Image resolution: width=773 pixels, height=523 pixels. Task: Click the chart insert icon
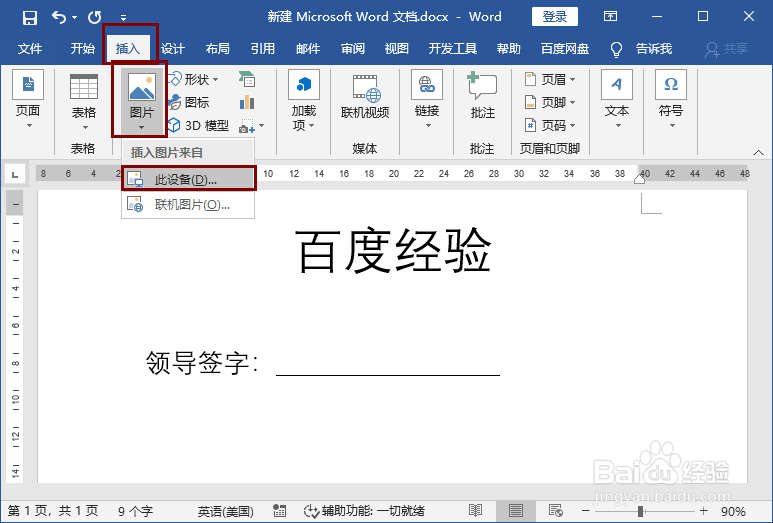point(247,103)
